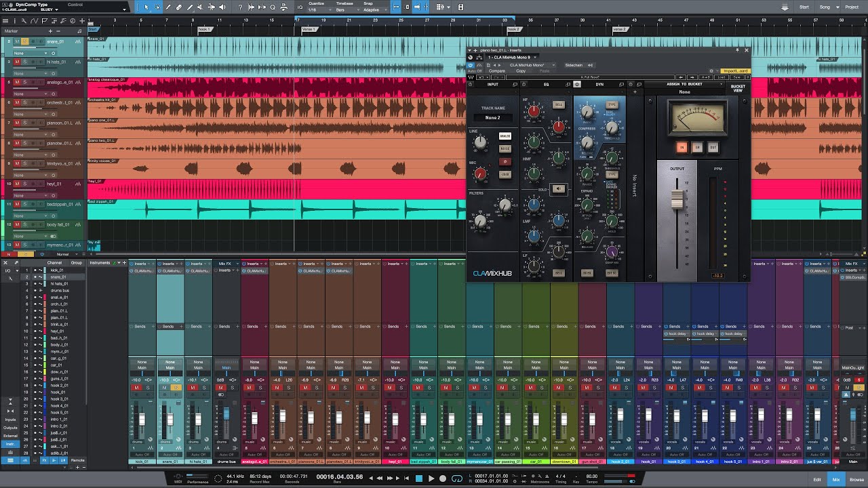The width and height of the screenshot is (868, 488).
Task: Select the GR meter mode button
Action: (x=697, y=147)
